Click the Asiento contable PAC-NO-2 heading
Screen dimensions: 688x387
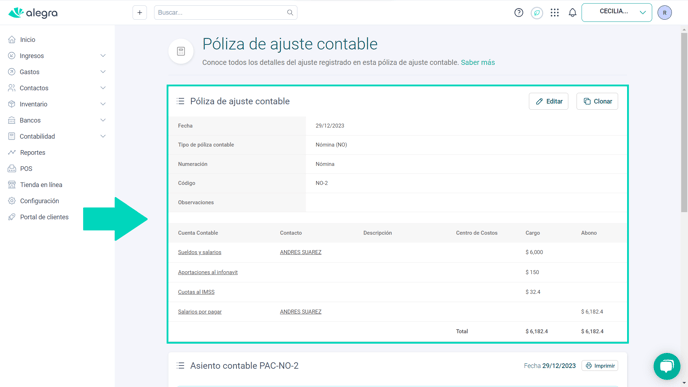[244, 366]
